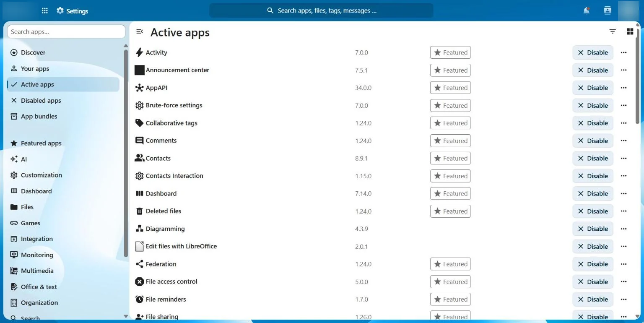Click the File reminders alarm icon

[x=140, y=299]
